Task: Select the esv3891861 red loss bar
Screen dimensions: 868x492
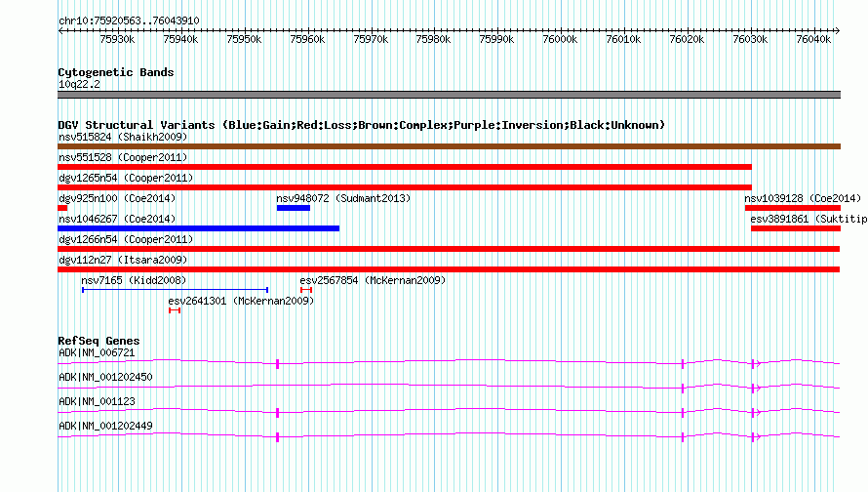Action: click(x=796, y=228)
